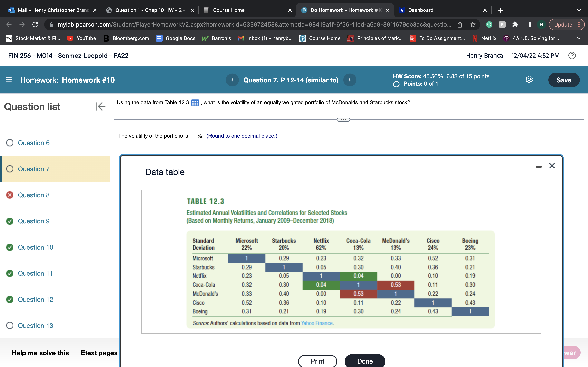Open incorrect Question 8
This screenshot has width=588, height=367.
33,195
